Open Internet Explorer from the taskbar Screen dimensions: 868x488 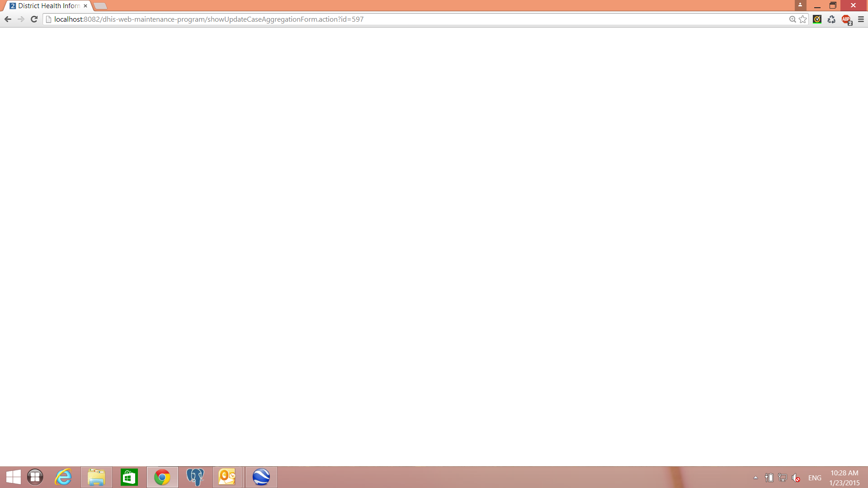pyautogui.click(x=63, y=477)
